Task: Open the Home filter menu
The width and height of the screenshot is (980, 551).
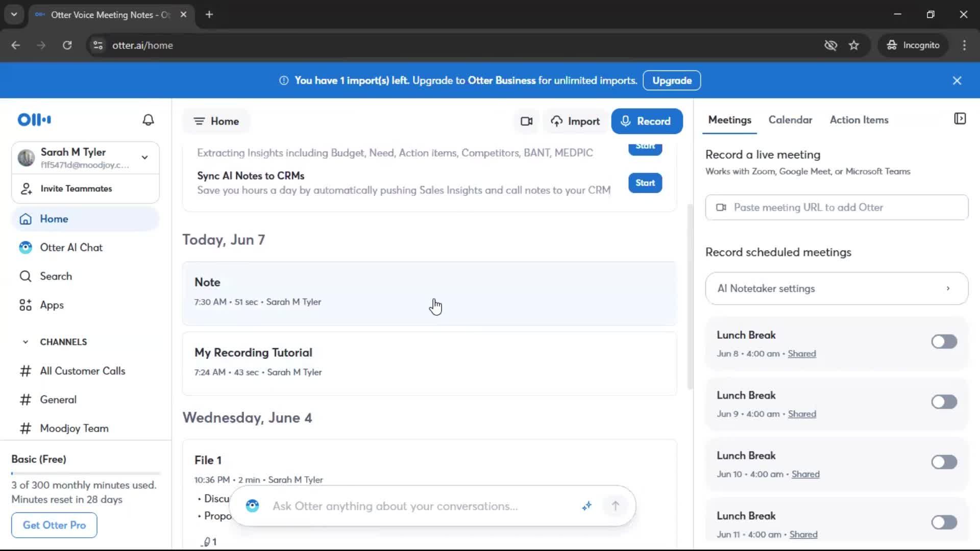Action: pyautogui.click(x=216, y=121)
